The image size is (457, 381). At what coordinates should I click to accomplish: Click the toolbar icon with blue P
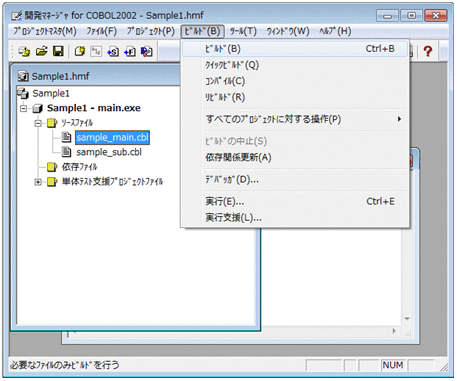click(147, 52)
